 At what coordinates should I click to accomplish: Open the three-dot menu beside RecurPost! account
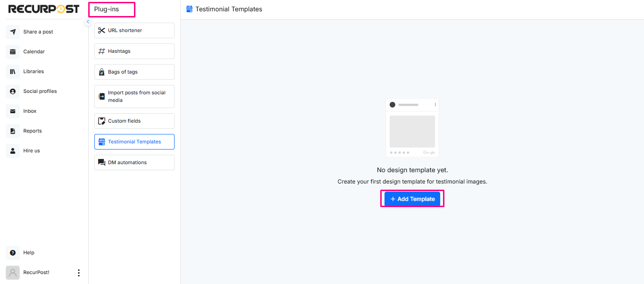click(79, 273)
